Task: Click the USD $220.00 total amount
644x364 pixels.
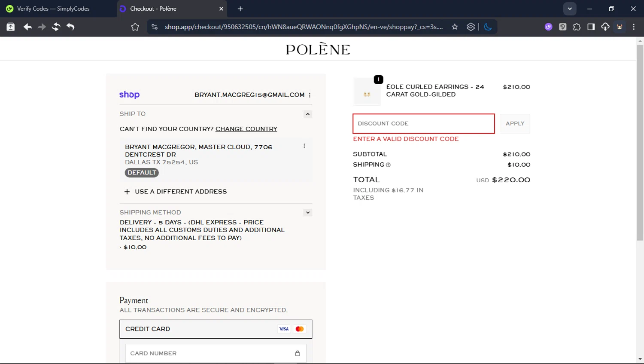Action: tap(503, 180)
